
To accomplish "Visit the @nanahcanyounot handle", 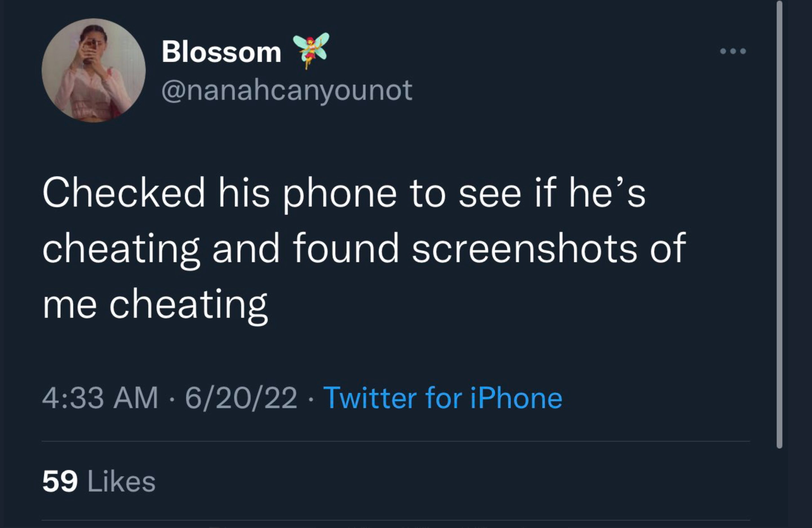I will pyautogui.click(x=287, y=91).
